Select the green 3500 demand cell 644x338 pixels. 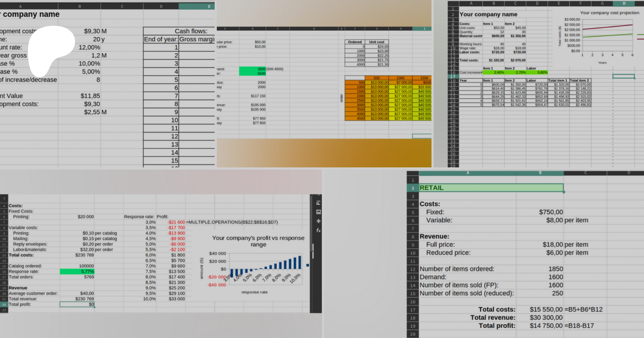pos(253,69)
